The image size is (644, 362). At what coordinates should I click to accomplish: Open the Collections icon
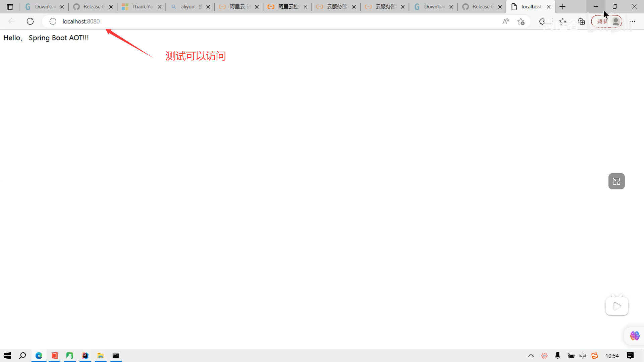581,21
